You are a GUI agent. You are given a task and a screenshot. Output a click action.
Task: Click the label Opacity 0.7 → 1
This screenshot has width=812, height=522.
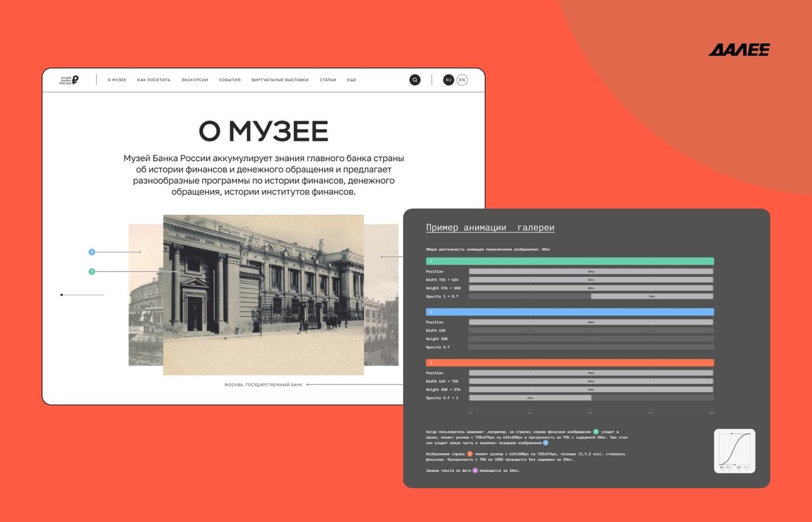(x=442, y=398)
